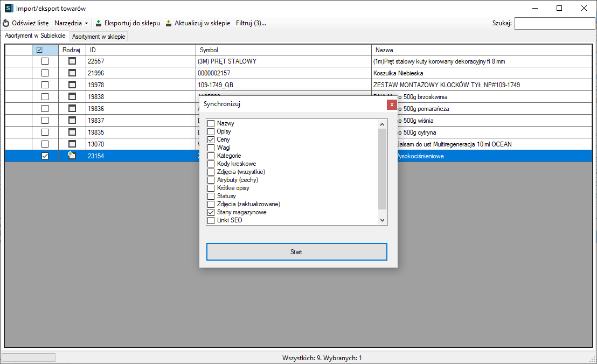The image size is (597, 364).
Task: Close the Synchronizuj dialog with red X
Action: pos(392,104)
